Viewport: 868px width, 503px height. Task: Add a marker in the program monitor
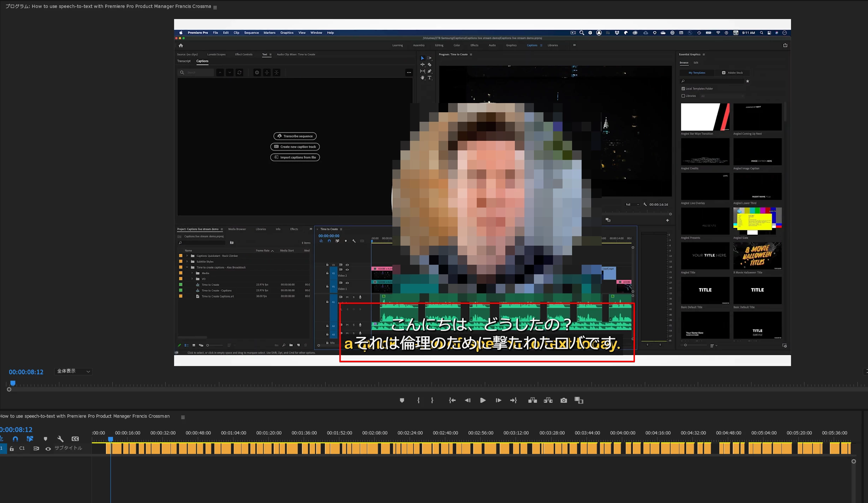click(402, 400)
